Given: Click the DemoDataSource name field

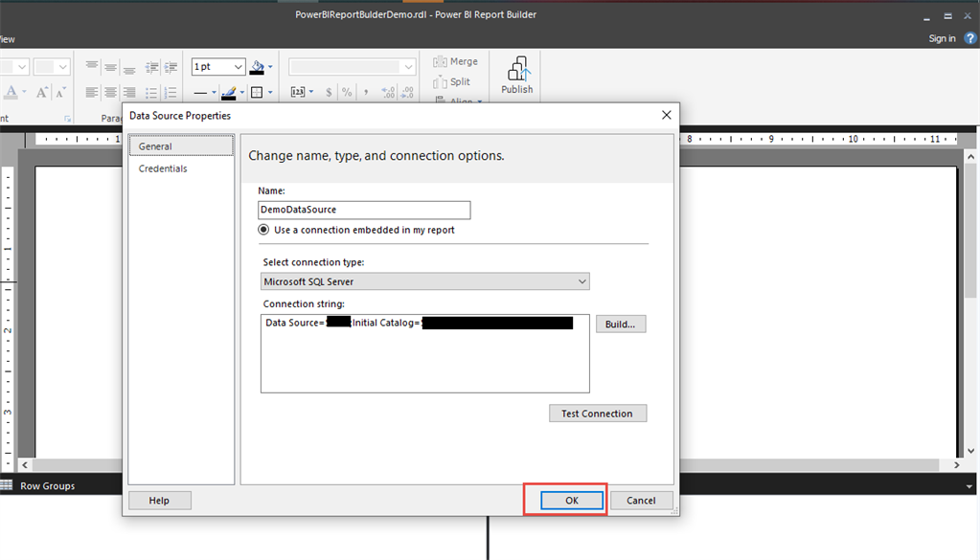Looking at the screenshot, I should [364, 210].
